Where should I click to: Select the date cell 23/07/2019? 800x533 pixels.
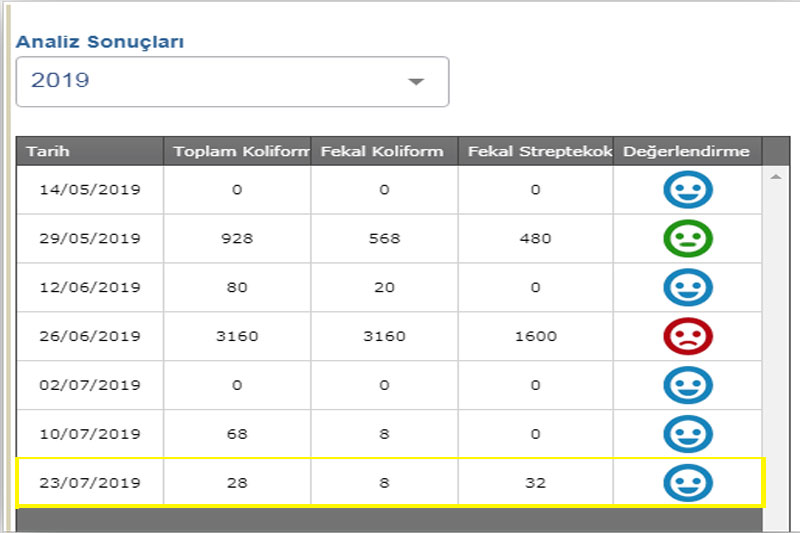point(90,483)
